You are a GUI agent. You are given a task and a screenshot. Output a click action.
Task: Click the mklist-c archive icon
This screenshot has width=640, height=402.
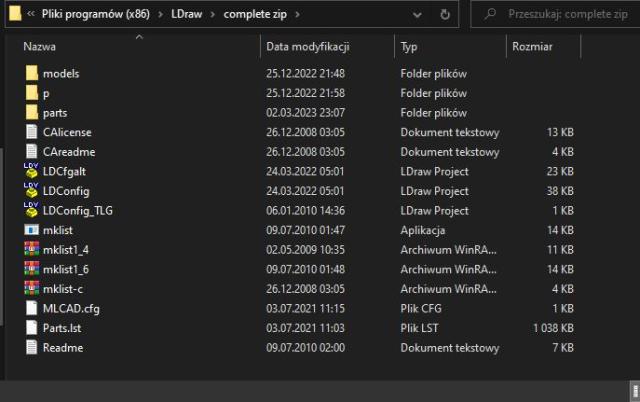point(31,289)
